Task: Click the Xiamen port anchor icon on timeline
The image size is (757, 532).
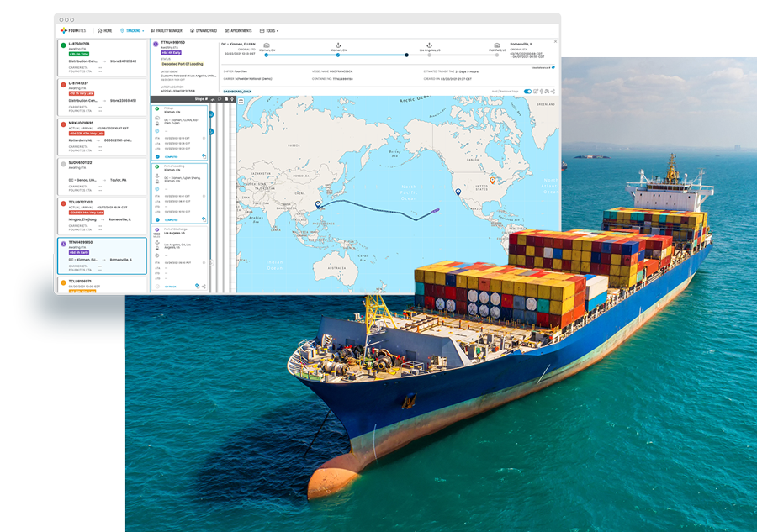Action: pyautogui.click(x=338, y=45)
